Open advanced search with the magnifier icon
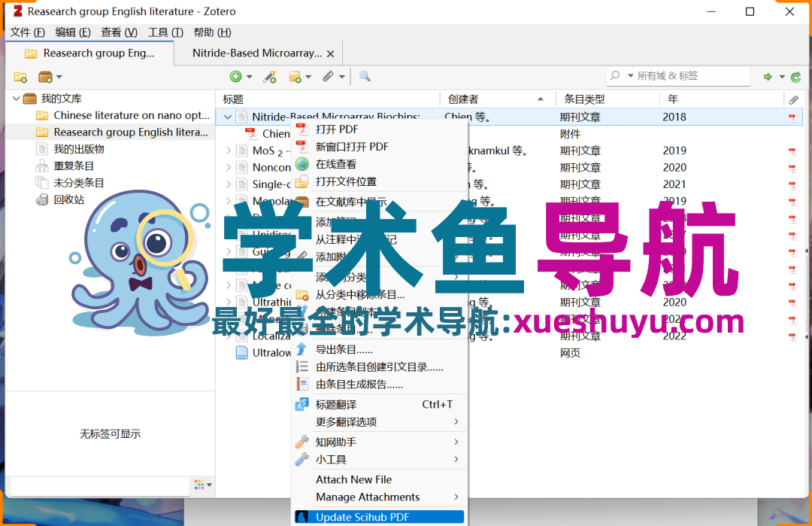The height and width of the screenshot is (526, 812). pyautogui.click(x=365, y=76)
